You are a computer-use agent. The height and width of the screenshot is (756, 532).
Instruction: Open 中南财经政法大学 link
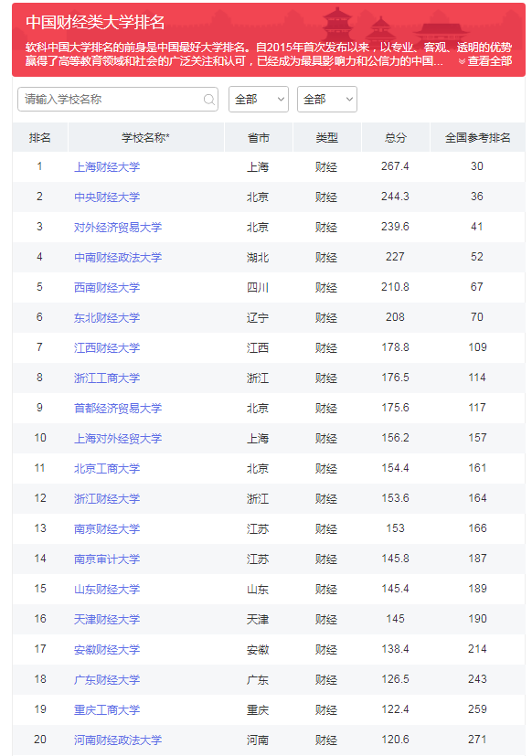118,257
